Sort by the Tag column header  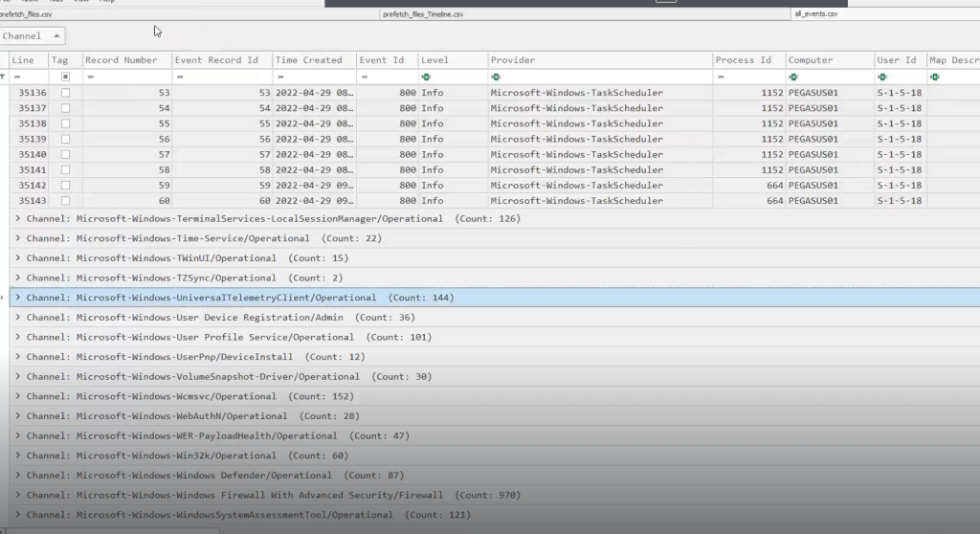pos(65,60)
